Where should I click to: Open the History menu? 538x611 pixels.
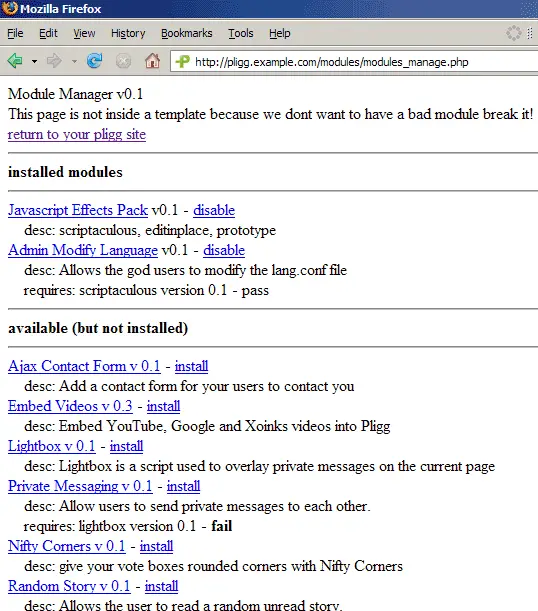coord(128,34)
